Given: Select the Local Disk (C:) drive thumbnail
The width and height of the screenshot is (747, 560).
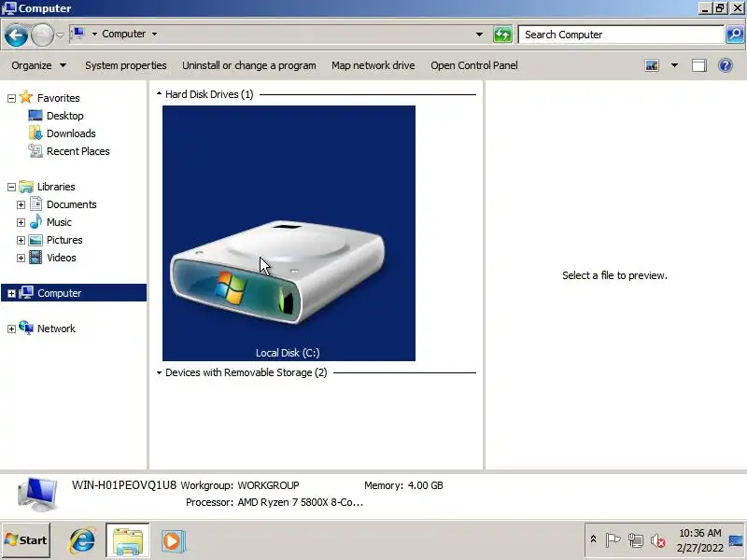Looking at the screenshot, I should [x=289, y=233].
